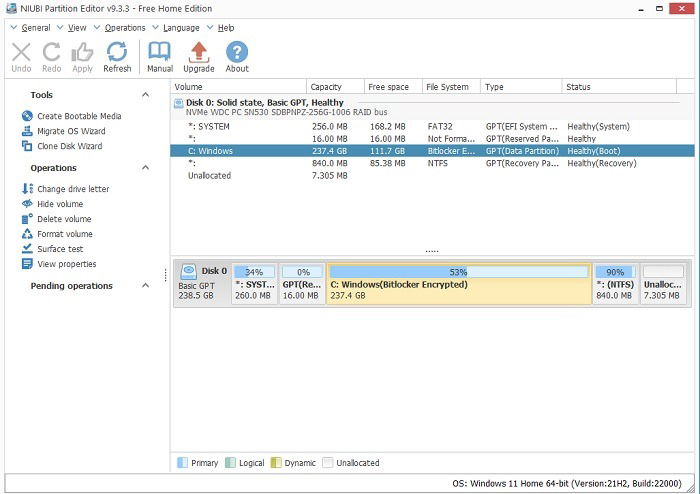Click the Migrate OS Wizard icon
This screenshot has height=494, width=700.
click(27, 131)
